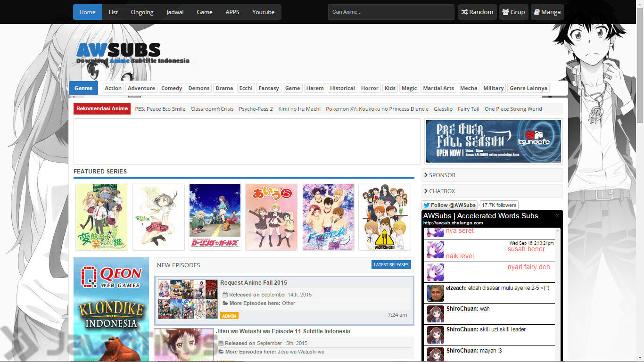The height and width of the screenshot is (362, 644).
Task: Open the Grup page button
Action: [x=513, y=12]
